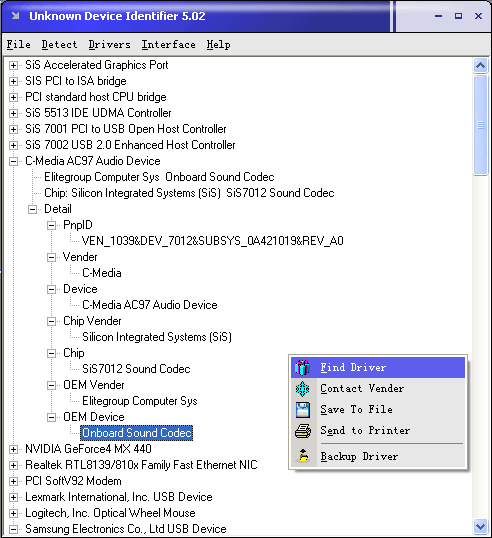Open the File menu
Image resolution: width=492 pixels, height=538 pixels.
[x=19, y=44]
